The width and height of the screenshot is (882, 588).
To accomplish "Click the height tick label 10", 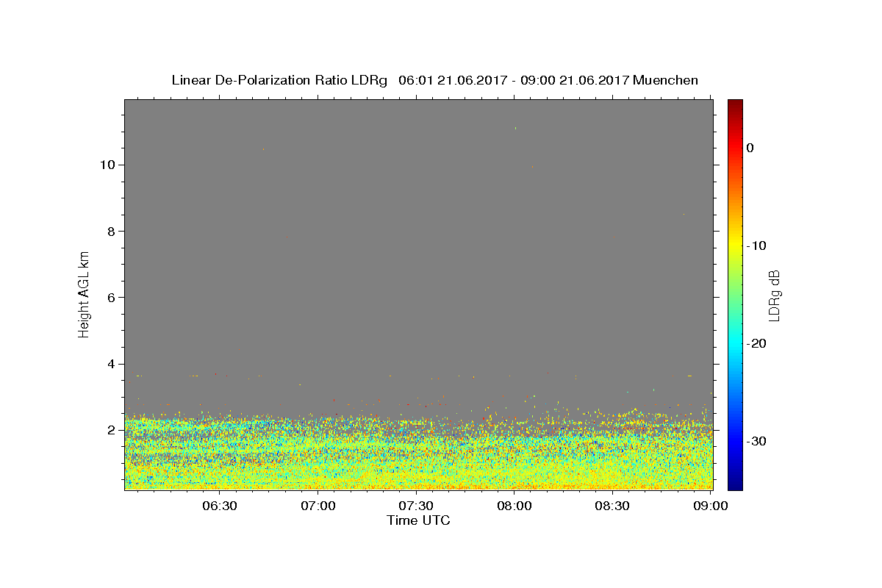I will pyautogui.click(x=107, y=165).
